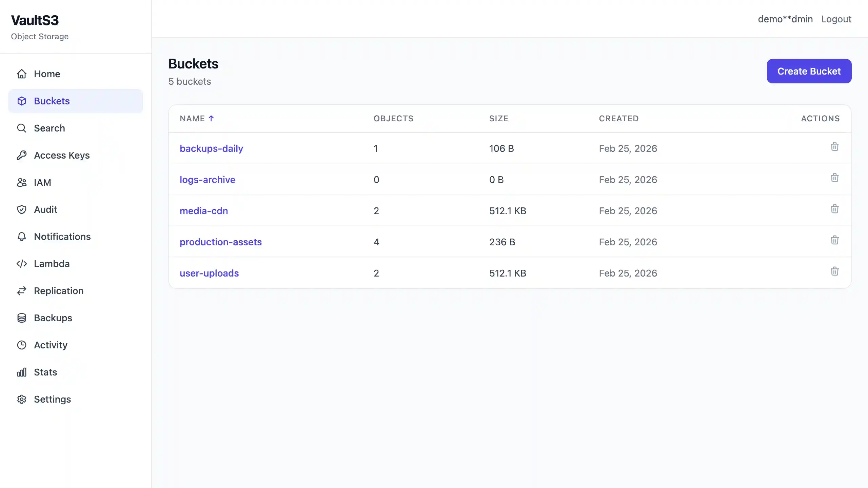The width and height of the screenshot is (868, 488).
Task: Go to the Audit section
Action: (45, 209)
